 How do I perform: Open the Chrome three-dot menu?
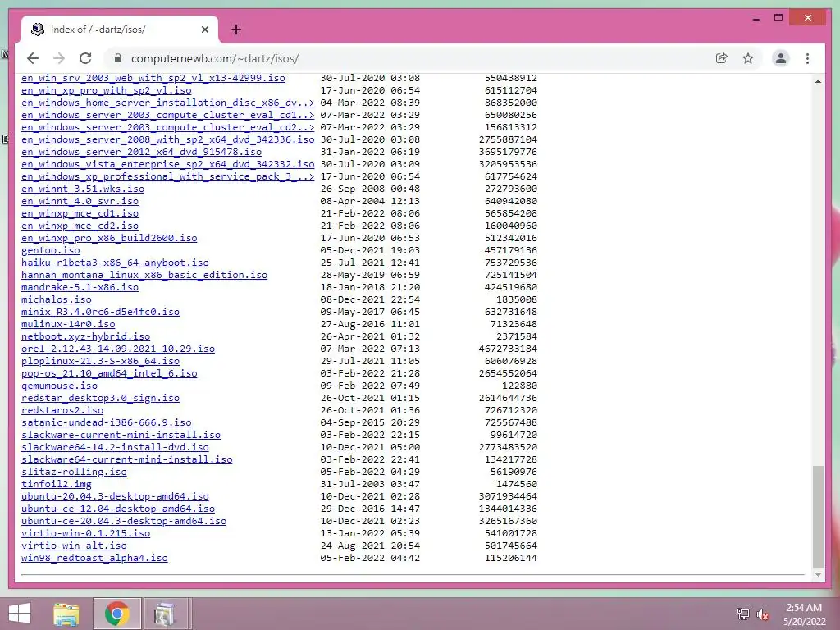tap(807, 58)
